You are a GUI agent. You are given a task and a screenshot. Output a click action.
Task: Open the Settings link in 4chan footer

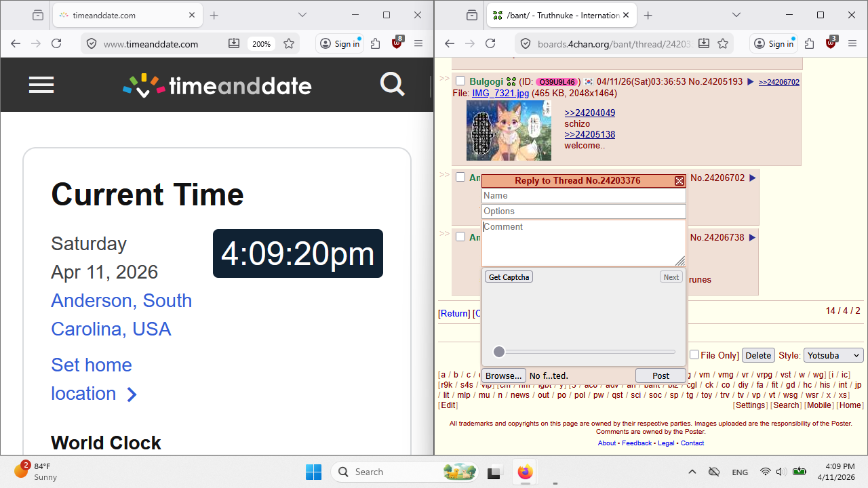[751, 405]
